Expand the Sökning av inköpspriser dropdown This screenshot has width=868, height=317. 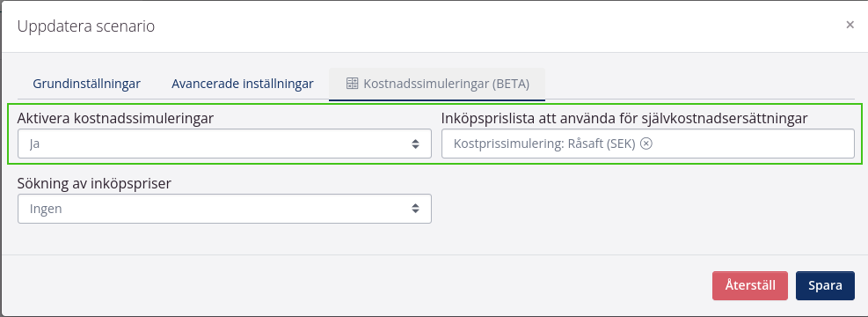pyautogui.click(x=224, y=209)
